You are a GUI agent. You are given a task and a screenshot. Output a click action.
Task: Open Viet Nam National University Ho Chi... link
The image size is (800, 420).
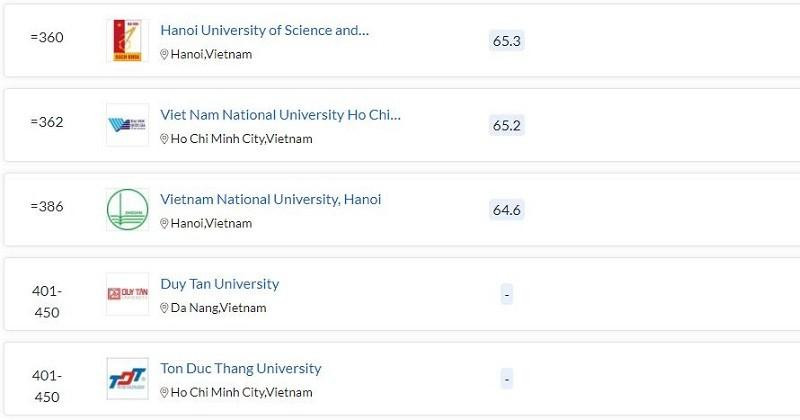tap(280, 115)
